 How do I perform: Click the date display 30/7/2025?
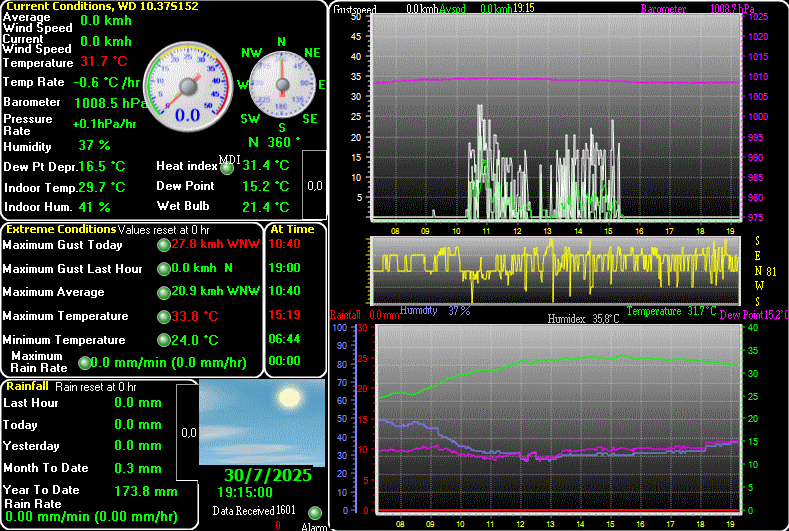tap(268, 475)
